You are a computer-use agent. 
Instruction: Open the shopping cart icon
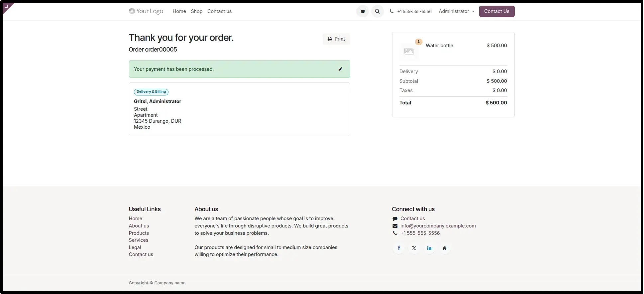point(363,11)
